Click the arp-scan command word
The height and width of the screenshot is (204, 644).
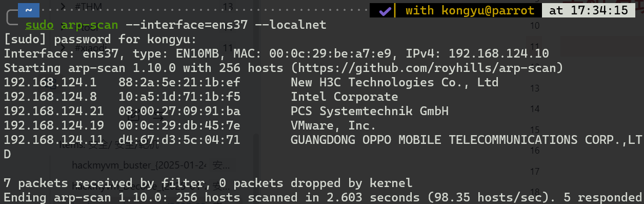(90, 25)
